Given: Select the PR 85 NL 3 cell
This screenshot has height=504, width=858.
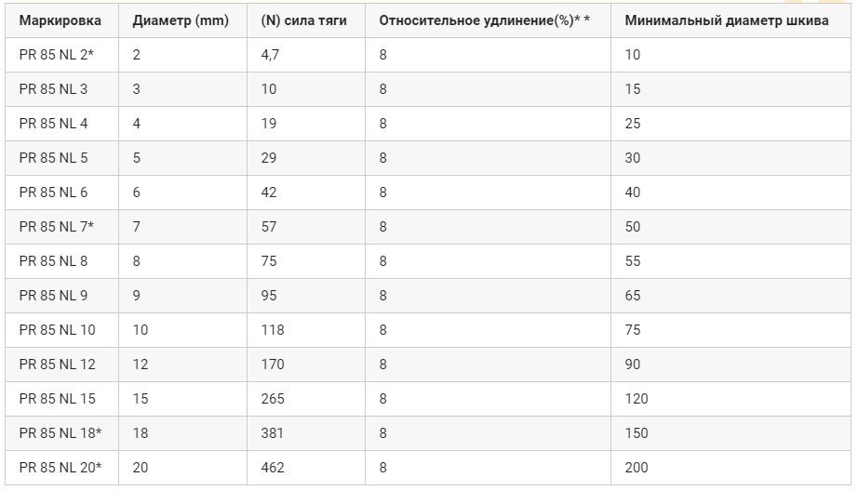Looking at the screenshot, I should coord(61,89).
